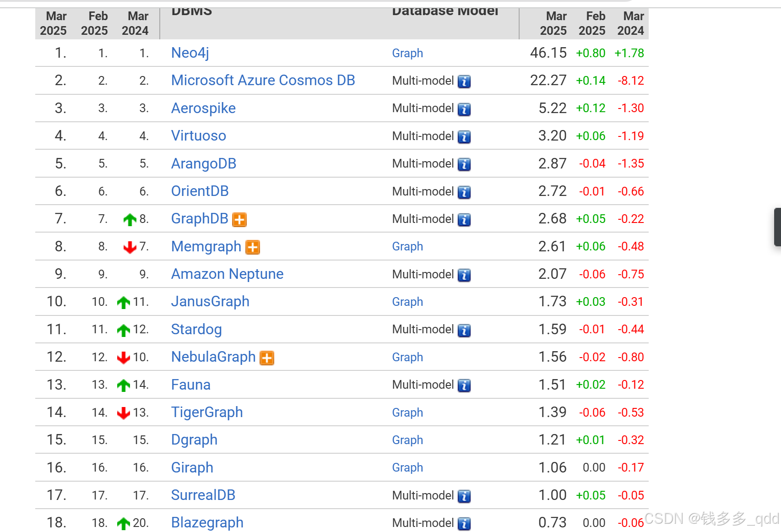Image resolution: width=781 pixels, height=532 pixels.
Task: Click Multi-model info icon in Aerospike row
Action: tap(464, 109)
